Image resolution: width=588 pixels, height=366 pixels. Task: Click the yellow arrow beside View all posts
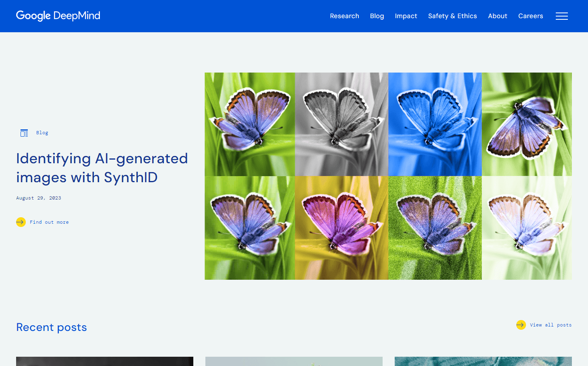click(521, 325)
